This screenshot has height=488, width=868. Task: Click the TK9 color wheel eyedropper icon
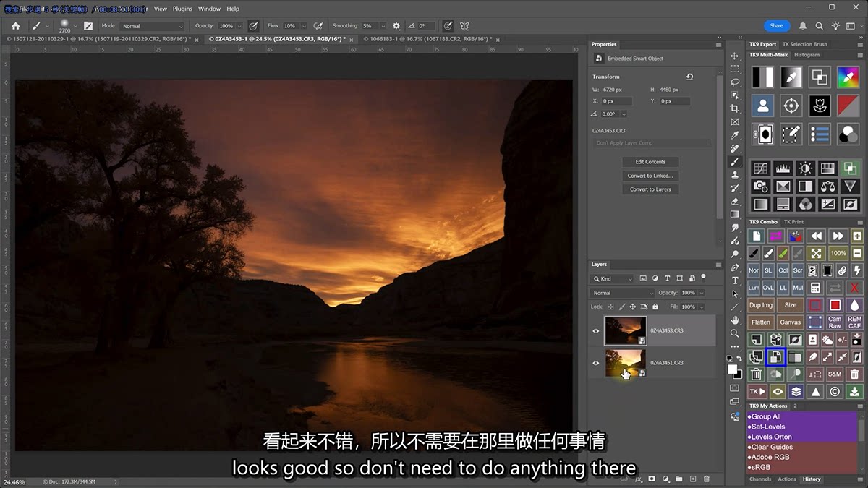[x=848, y=77]
